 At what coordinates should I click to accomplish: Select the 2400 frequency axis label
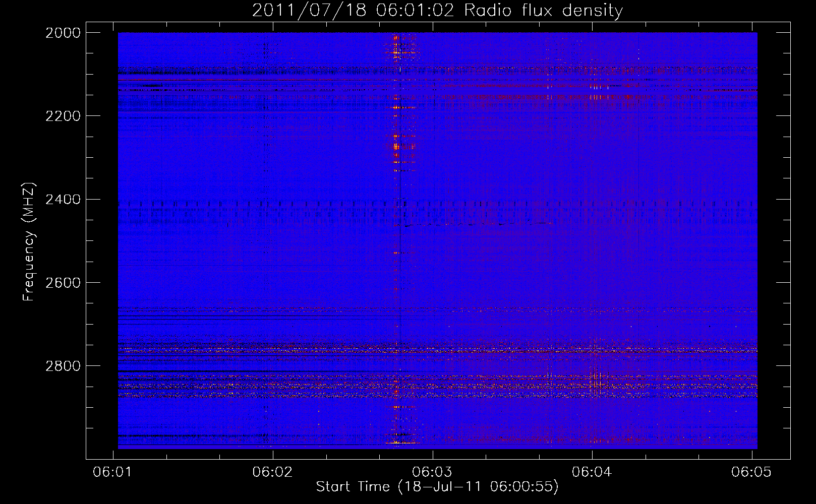(x=63, y=200)
